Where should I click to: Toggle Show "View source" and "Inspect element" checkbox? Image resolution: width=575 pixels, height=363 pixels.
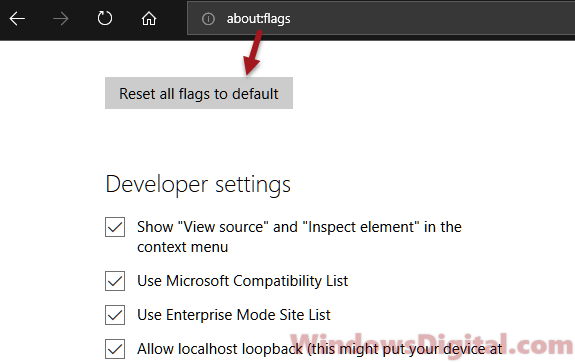pyautogui.click(x=115, y=227)
